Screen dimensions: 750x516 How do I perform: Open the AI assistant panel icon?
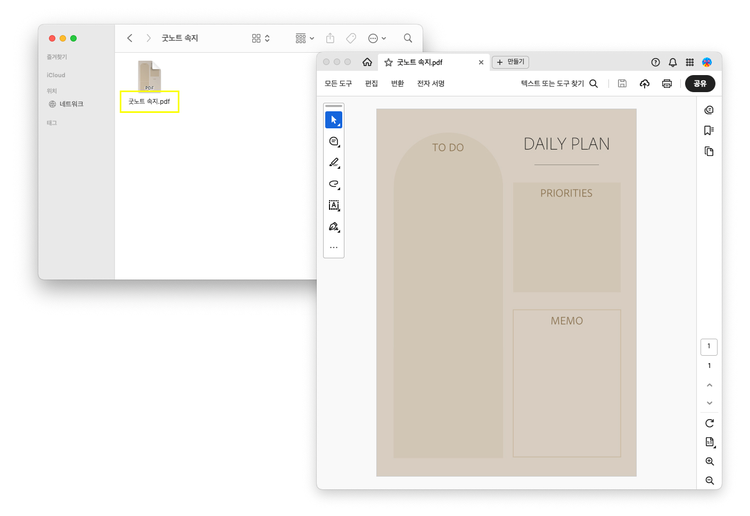(x=709, y=110)
